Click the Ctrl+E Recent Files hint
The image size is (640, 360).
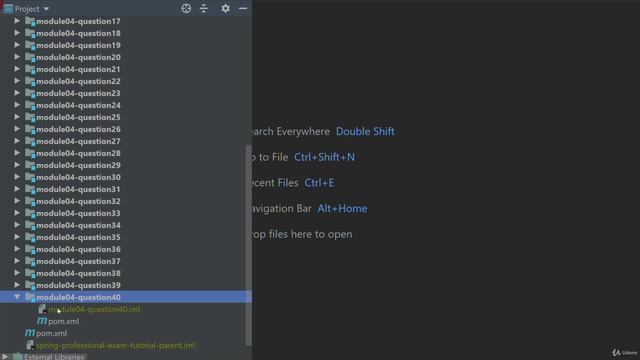click(x=319, y=183)
